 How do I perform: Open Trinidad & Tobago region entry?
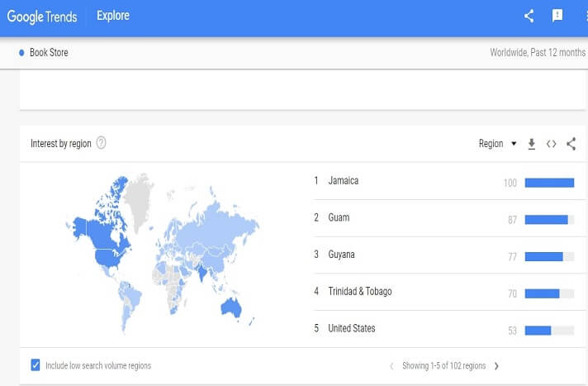(x=359, y=292)
